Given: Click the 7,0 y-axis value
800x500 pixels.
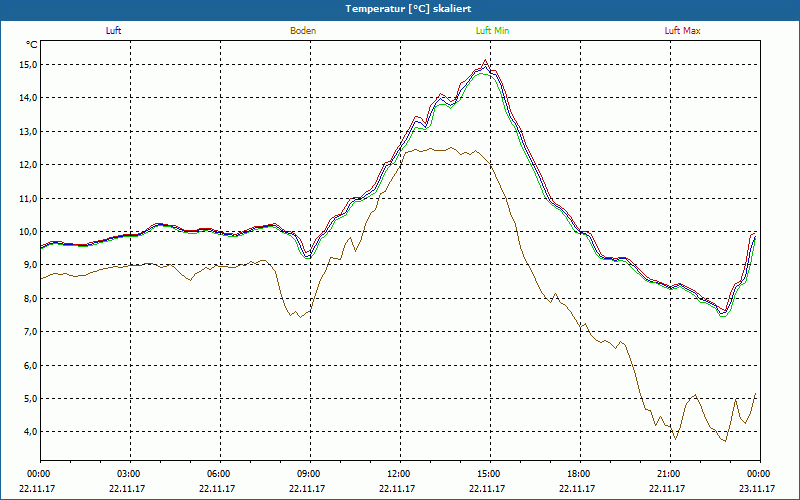Looking at the screenshot, I should click(x=31, y=332).
